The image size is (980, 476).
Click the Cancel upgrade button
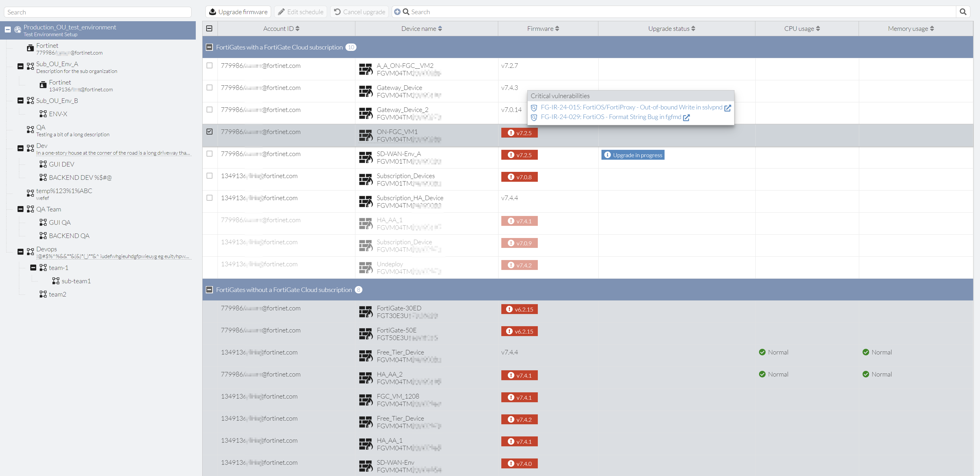(x=360, y=12)
